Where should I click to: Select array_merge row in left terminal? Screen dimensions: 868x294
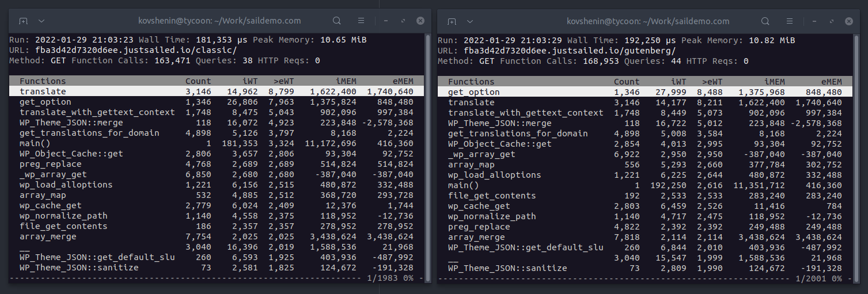(217, 236)
